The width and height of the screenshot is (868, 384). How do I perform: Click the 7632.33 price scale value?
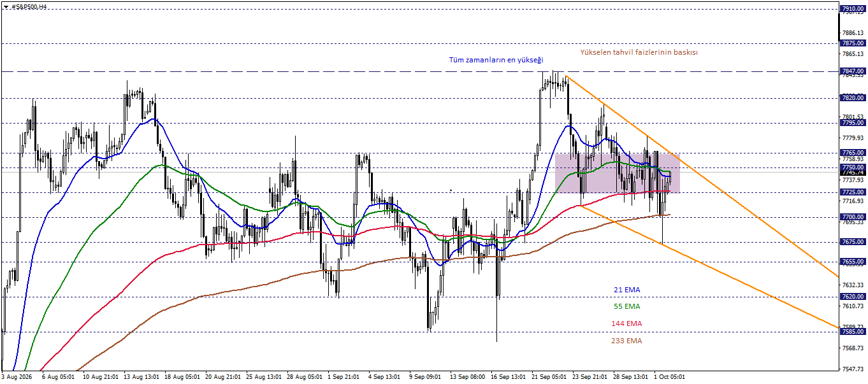(853, 285)
